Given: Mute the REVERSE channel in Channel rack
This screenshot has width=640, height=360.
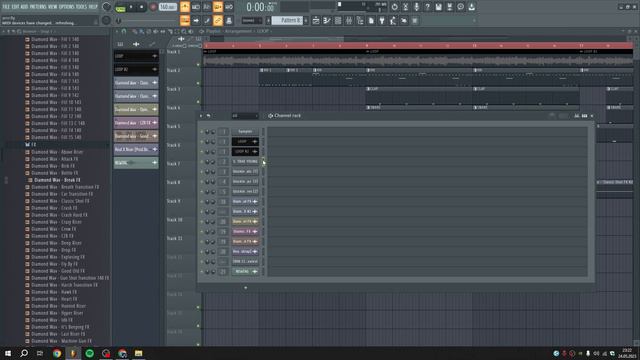Looking at the screenshot, I should pyautogui.click(x=201, y=271).
